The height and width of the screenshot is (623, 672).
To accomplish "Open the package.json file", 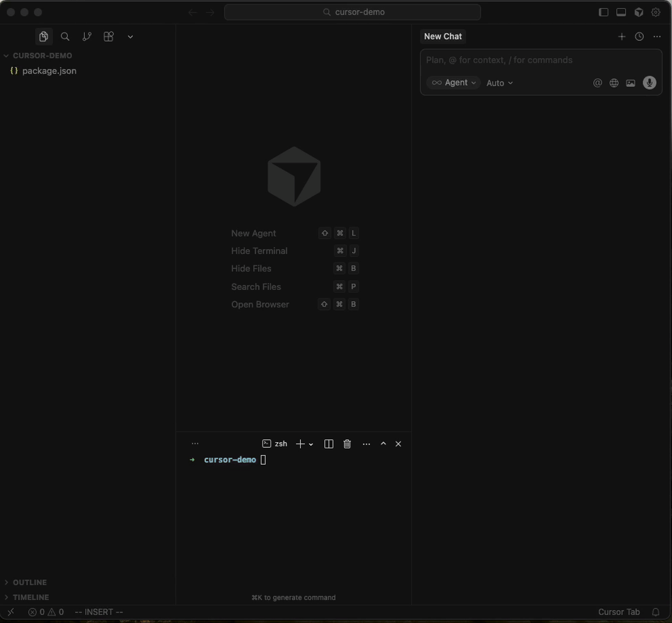I will [x=49, y=71].
